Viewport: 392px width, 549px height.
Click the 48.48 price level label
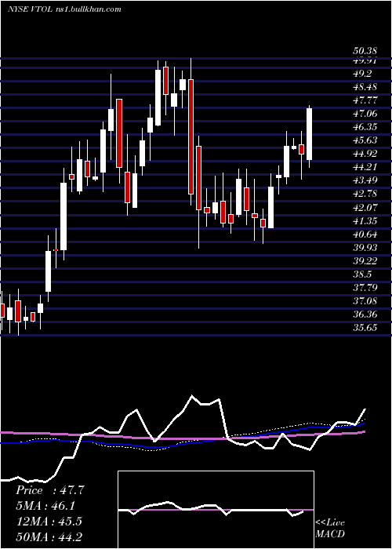[x=365, y=87]
